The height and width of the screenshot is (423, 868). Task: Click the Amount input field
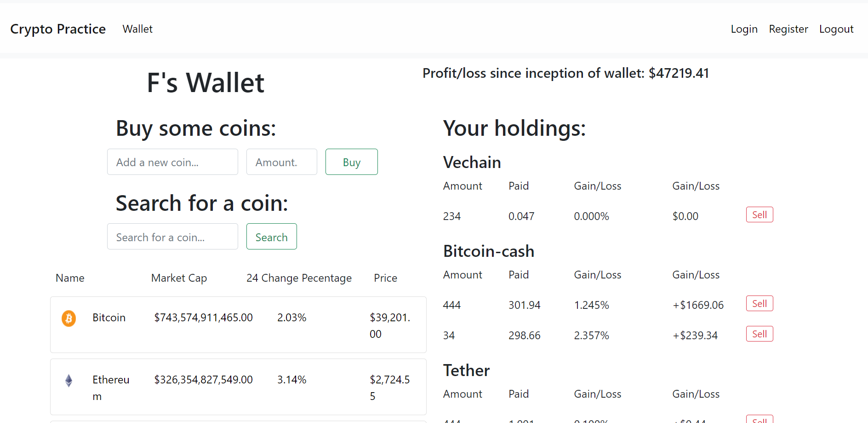point(281,162)
